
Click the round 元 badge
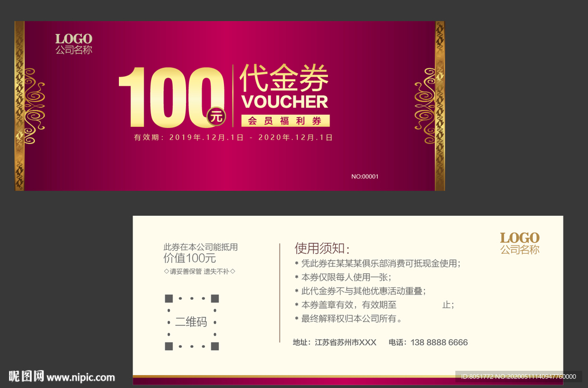(216, 117)
